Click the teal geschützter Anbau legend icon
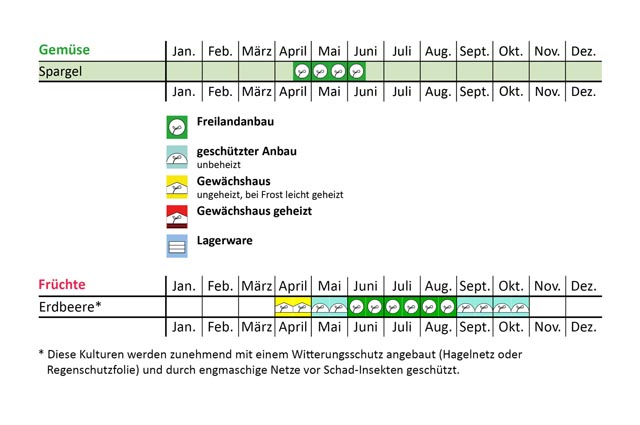 (x=177, y=157)
